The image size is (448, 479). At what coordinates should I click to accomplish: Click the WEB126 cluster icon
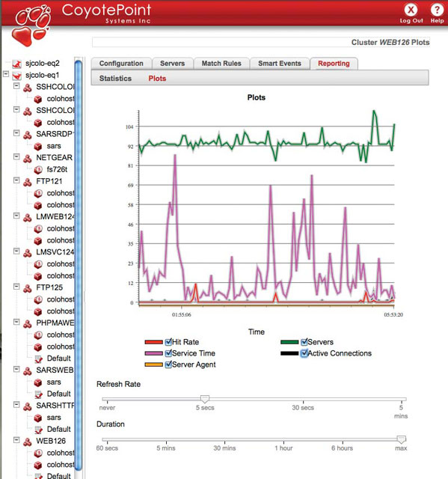[28, 442]
